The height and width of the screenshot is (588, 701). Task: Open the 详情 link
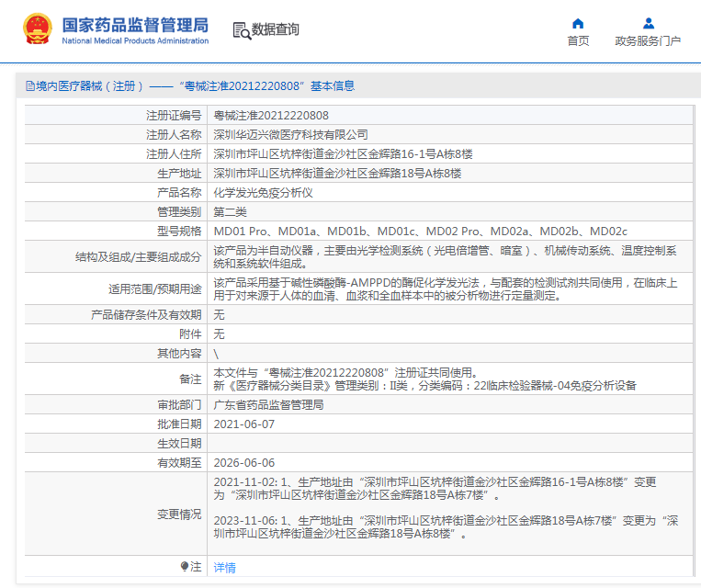click(224, 568)
